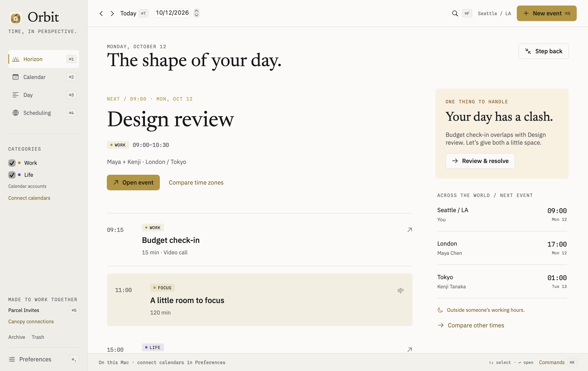Viewport: 588px width, 371px height.
Task: Open Commands palette in status bar
Action: (x=558, y=363)
